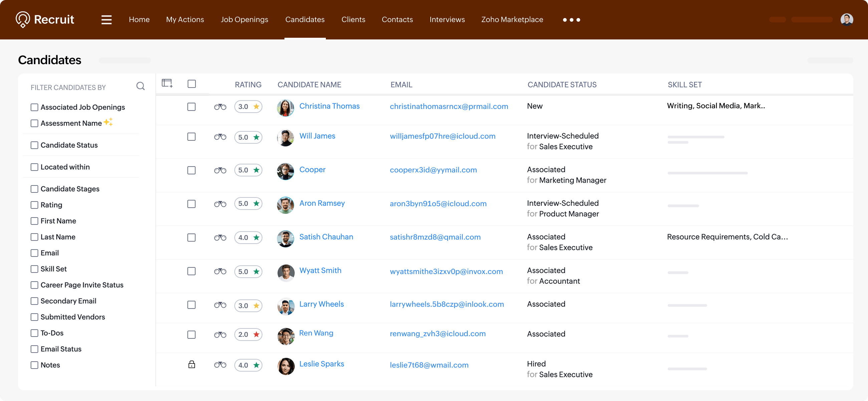The width and height of the screenshot is (868, 401).
Task: Enable the Candidate Status filter checkbox
Action: coord(34,145)
